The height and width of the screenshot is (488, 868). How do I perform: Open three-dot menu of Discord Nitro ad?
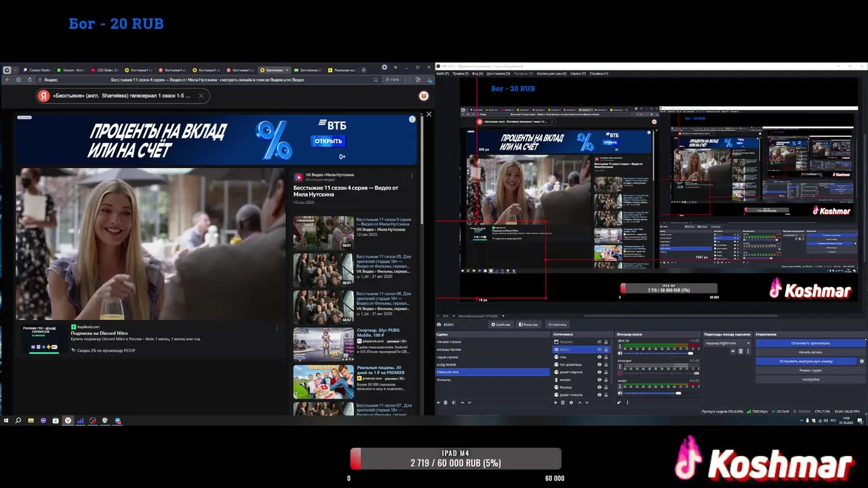pyautogui.click(x=277, y=329)
